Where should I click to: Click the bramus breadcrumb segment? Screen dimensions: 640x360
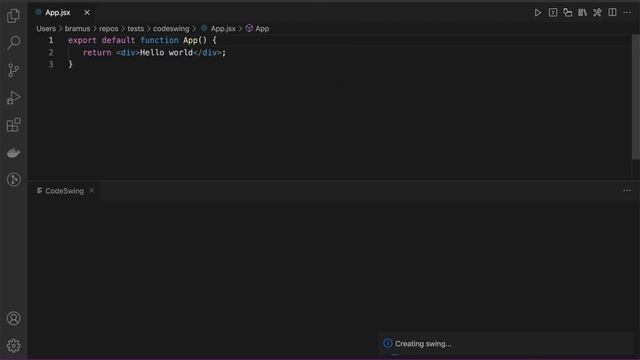pos(78,29)
